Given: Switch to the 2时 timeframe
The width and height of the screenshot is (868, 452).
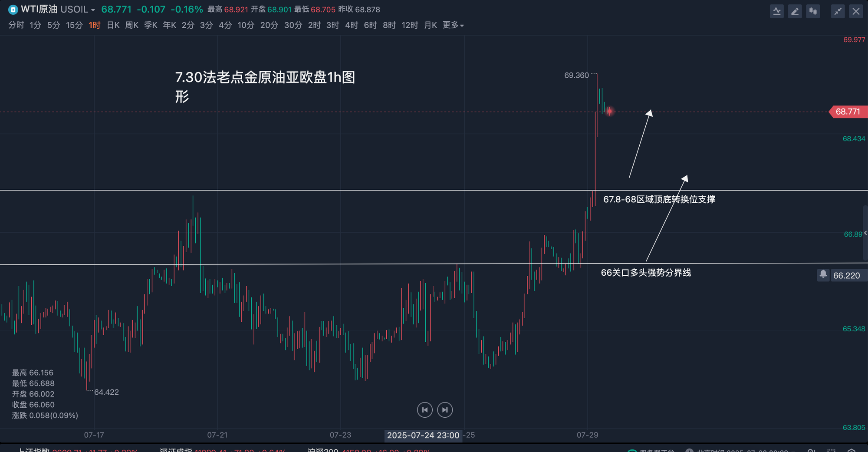Looking at the screenshot, I should (x=314, y=25).
